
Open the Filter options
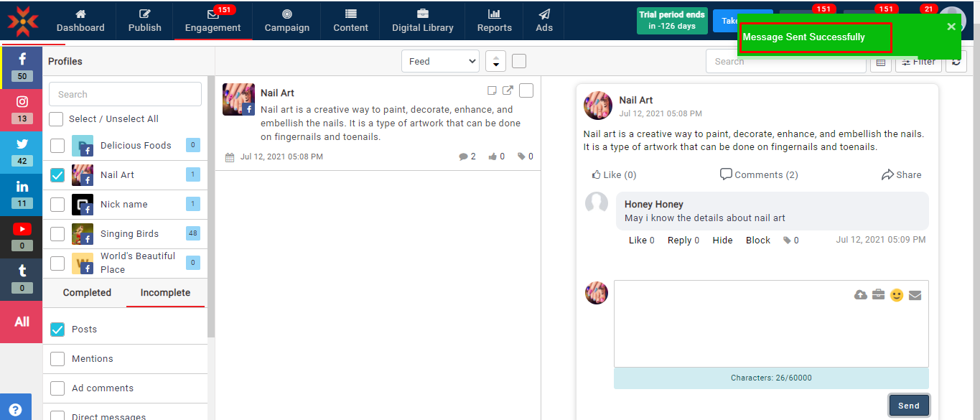tap(918, 62)
